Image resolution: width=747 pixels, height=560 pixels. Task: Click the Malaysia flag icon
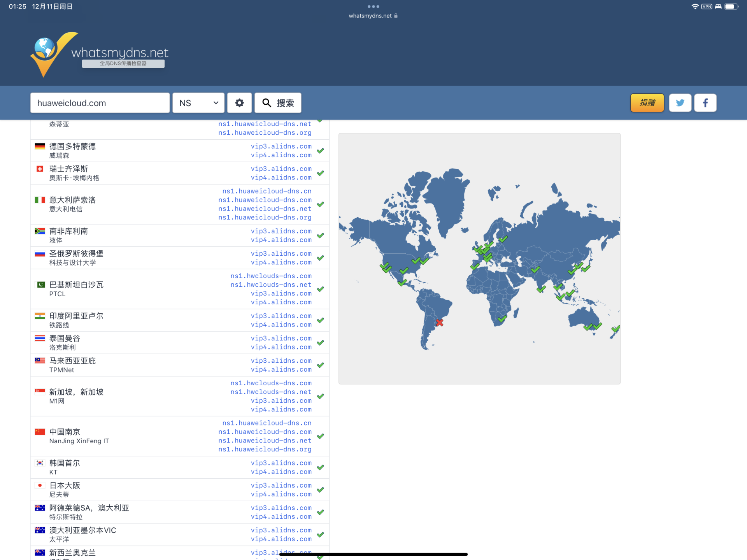pos(40,361)
